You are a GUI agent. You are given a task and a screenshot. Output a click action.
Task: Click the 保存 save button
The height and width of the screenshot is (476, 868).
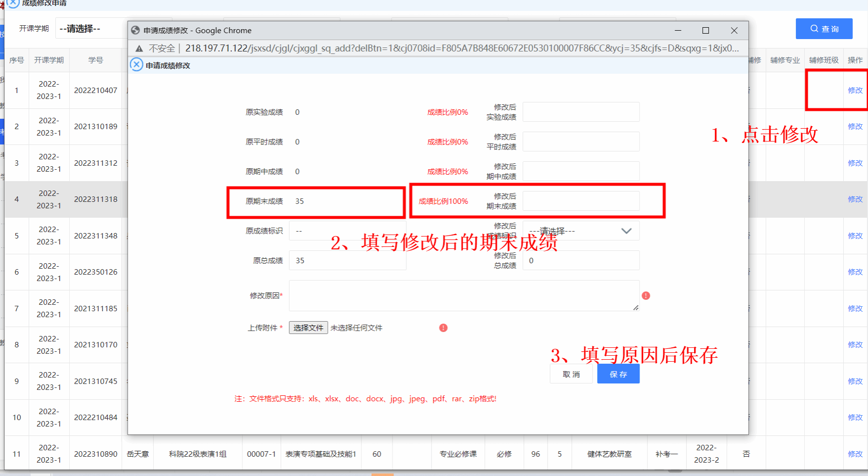click(x=618, y=374)
